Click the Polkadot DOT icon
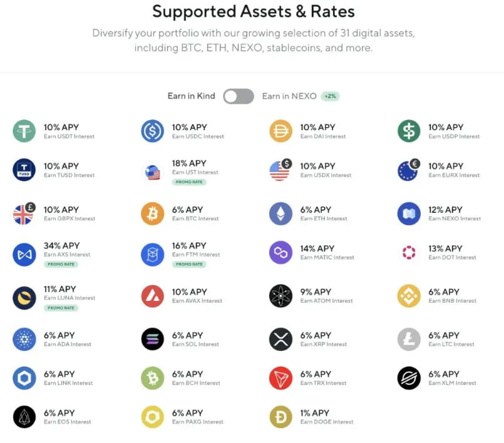 click(x=409, y=253)
